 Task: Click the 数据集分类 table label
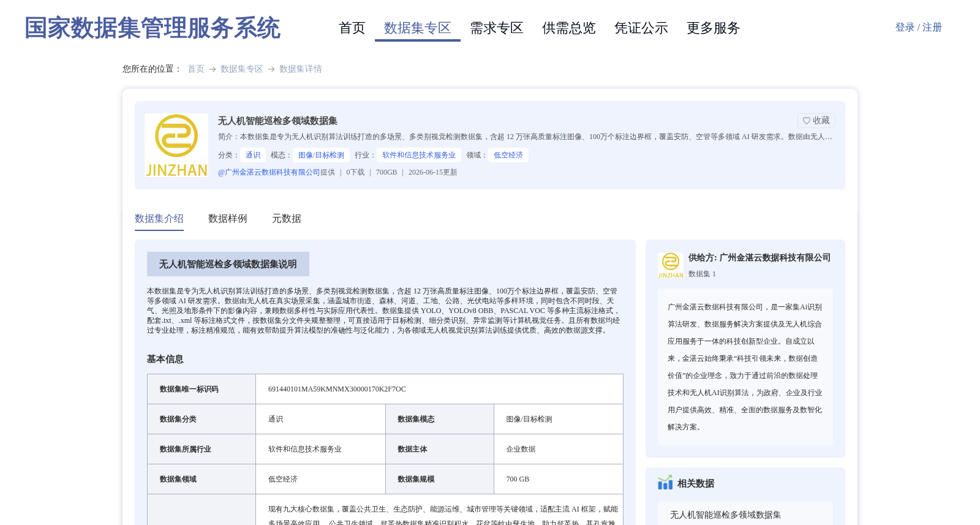[178, 419]
